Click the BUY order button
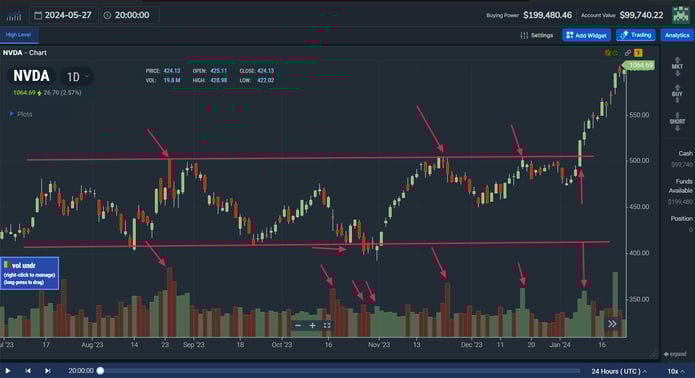 677,94
